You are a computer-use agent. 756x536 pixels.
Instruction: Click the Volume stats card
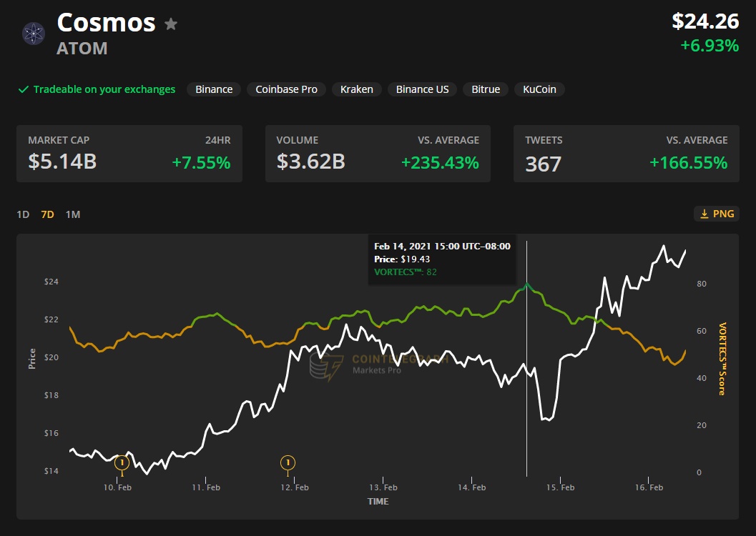click(x=378, y=154)
